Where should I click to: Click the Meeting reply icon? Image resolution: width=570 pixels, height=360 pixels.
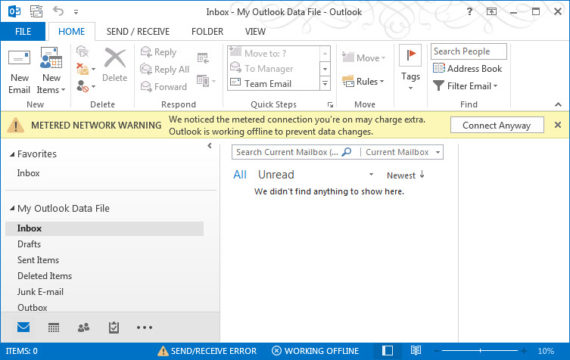[x=203, y=57]
